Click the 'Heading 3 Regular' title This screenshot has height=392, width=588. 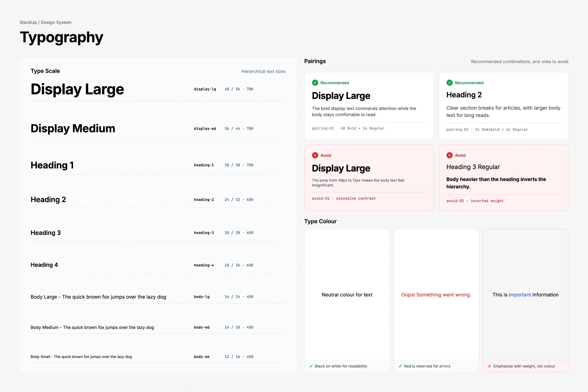473,167
